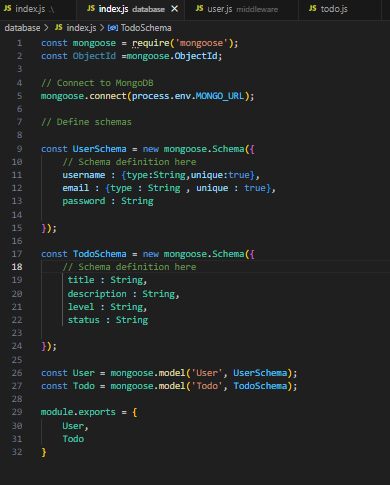Click line number 29 in gutter
The width and height of the screenshot is (390, 485).
point(17,412)
